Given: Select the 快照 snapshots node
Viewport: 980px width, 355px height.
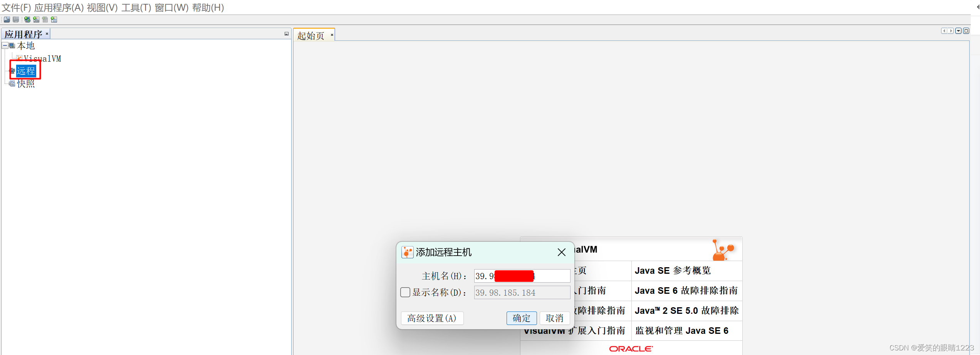Looking at the screenshot, I should pyautogui.click(x=26, y=84).
